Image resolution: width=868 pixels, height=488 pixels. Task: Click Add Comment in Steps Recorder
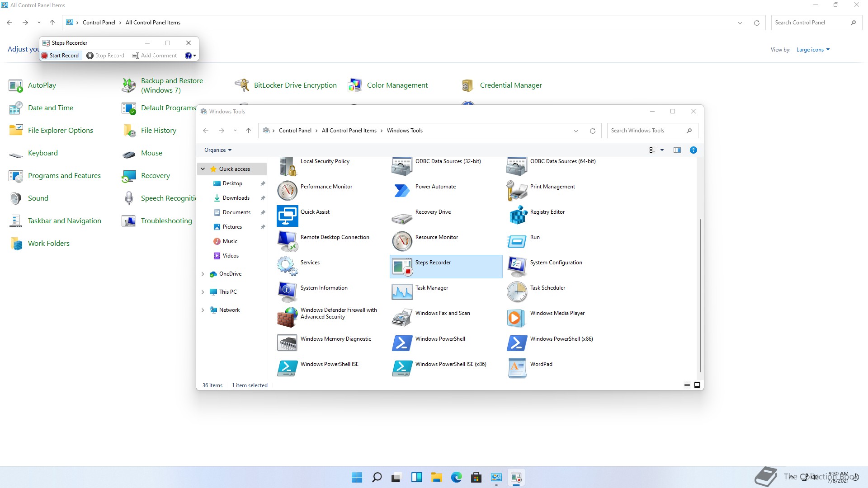pos(155,56)
